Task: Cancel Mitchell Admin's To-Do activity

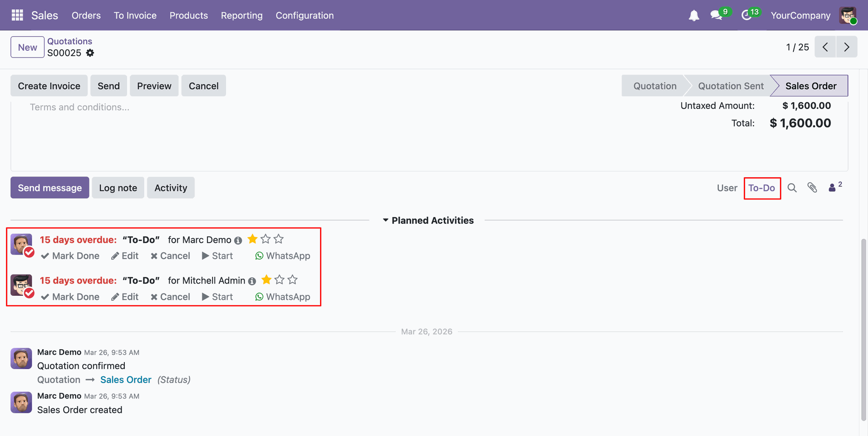Action: (170, 297)
